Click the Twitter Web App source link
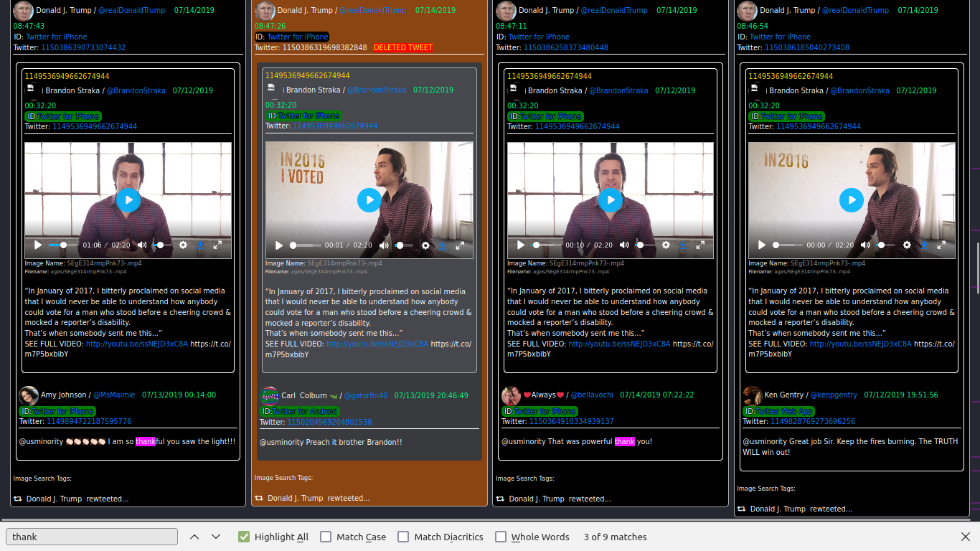980x551 pixels. click(785, 411)
